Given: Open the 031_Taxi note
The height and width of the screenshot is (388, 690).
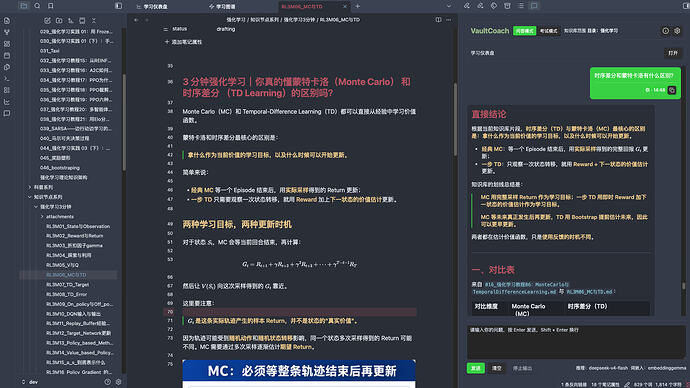Looking at the screenshot, I should click(x=49, y=51).
